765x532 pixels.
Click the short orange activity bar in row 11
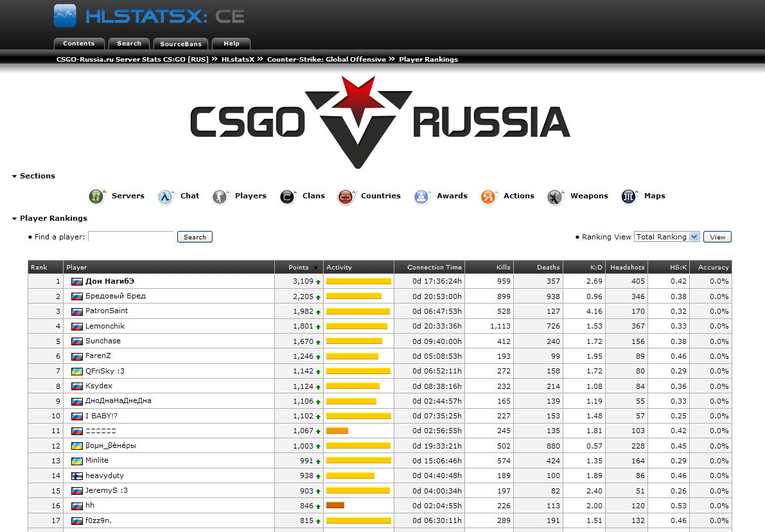337,431
